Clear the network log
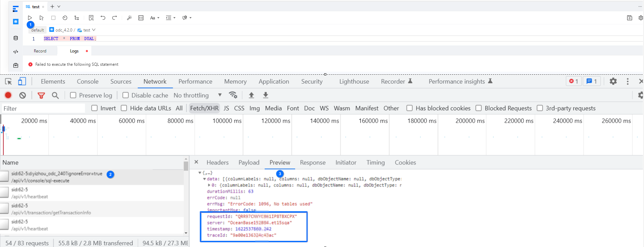Image resolution: width=644 pixels, height=247 pixels. [23, 95]
